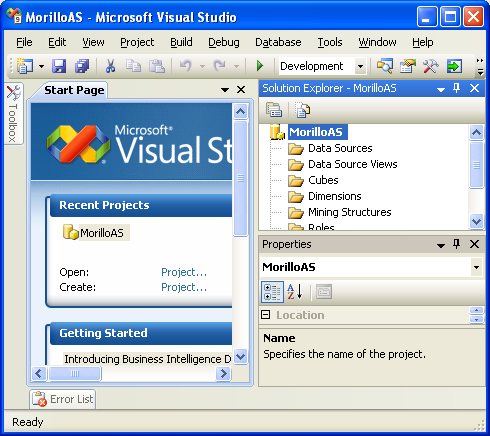Image resolution: width=490 pixels, height=436 pixels.
Task: Open the collapsed Toolbox side tab
Action: click(13, 113)
